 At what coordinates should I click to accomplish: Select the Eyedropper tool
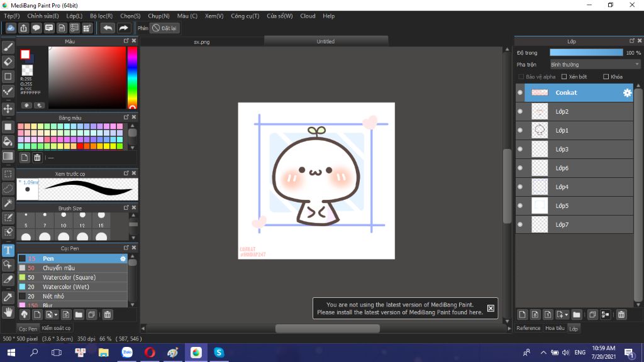[x=8, y=297]
